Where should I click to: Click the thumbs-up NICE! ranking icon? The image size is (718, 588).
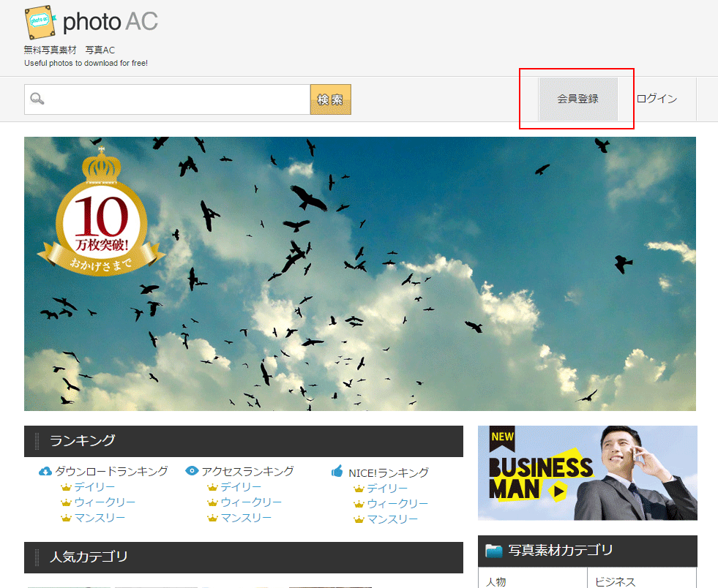tap(337, 471)
